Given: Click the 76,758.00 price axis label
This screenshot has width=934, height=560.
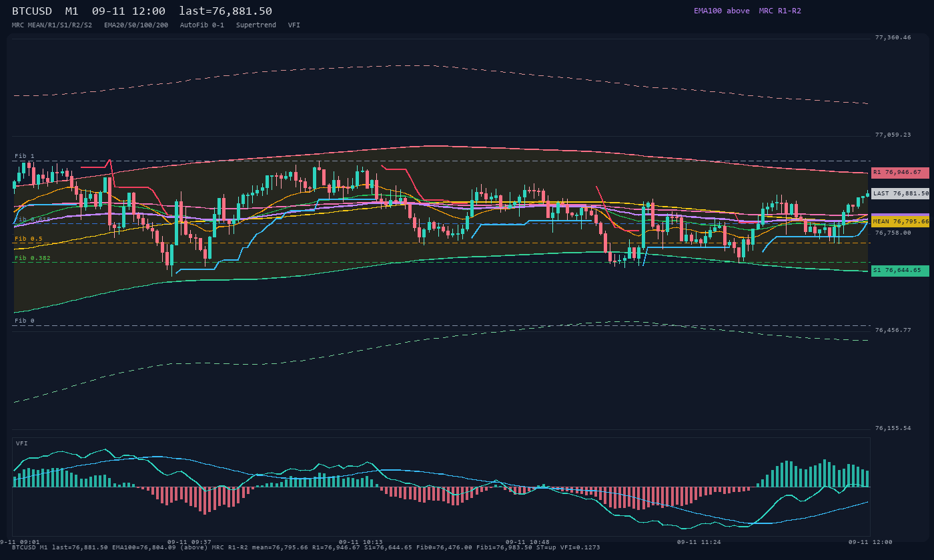Looking at the screenshot, I should (893, 233).
